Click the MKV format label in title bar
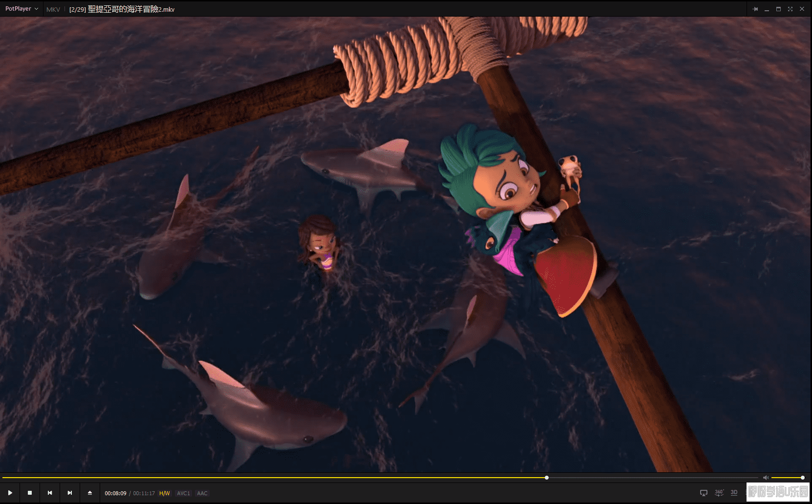Viewport: 812px width, 504px height. pos(53,9)
